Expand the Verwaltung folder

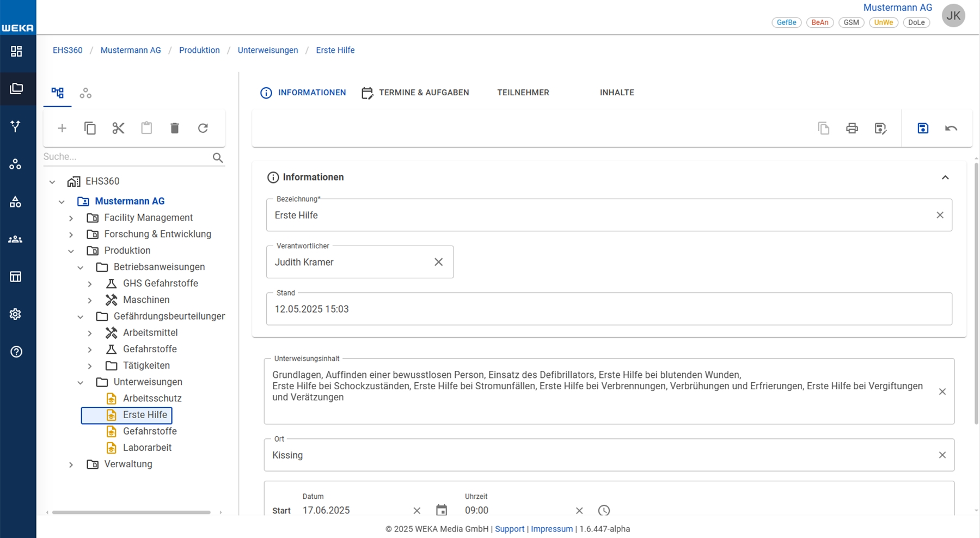tap(71, 464)
